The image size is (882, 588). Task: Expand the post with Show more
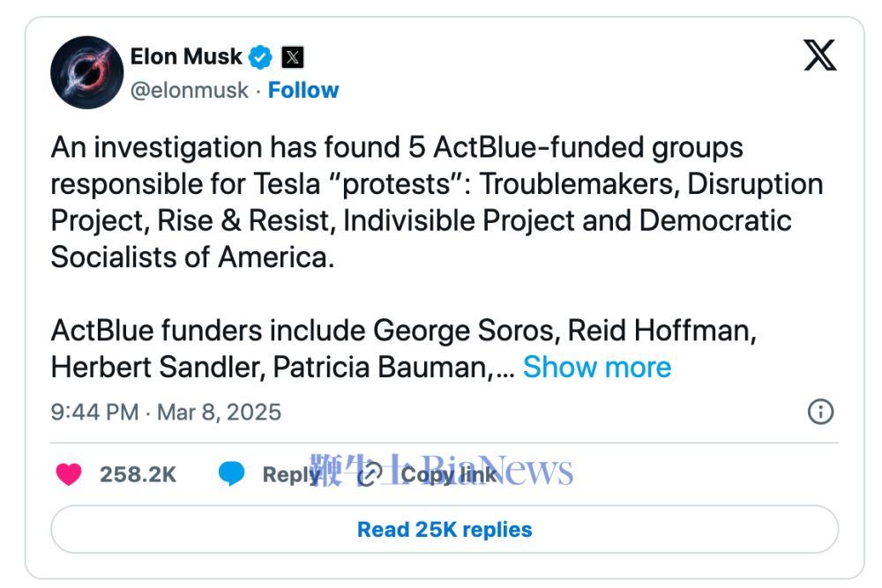point(597,367)
